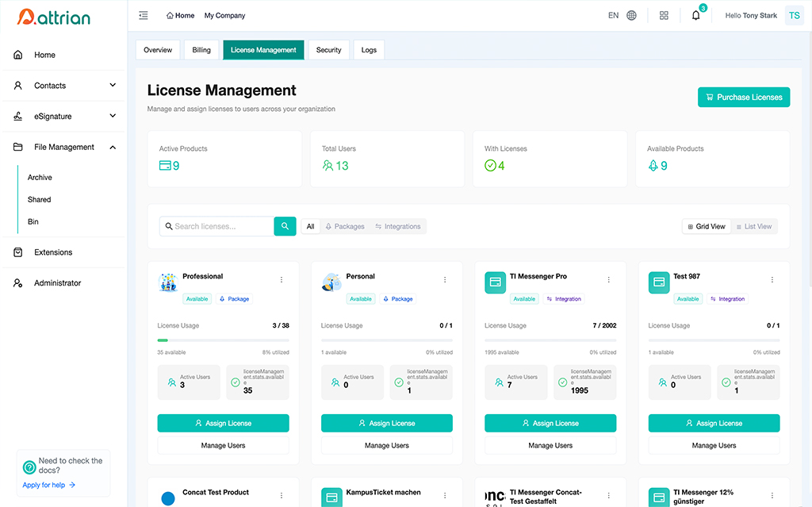Click Apply for help link

pos(48,485)
